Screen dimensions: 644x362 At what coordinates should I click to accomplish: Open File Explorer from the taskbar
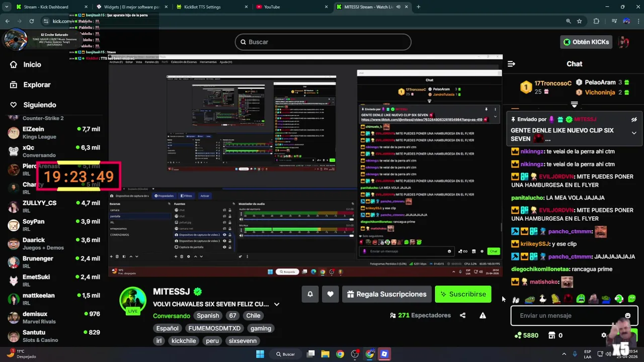pos(325,354)
